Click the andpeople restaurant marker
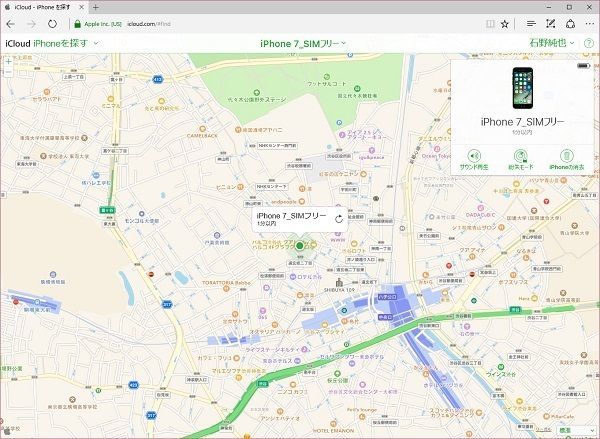The height and width of the screenshot is (439, 600). 302,201
